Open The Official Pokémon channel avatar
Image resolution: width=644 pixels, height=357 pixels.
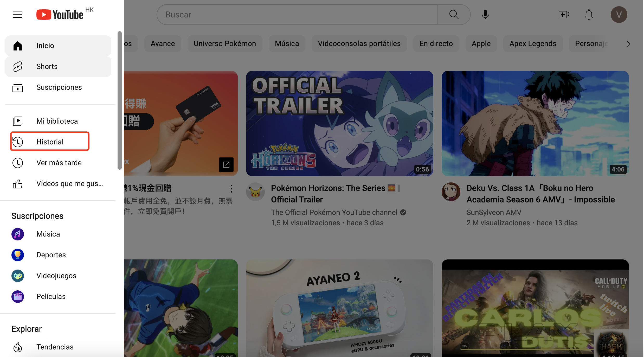[255, 192]
